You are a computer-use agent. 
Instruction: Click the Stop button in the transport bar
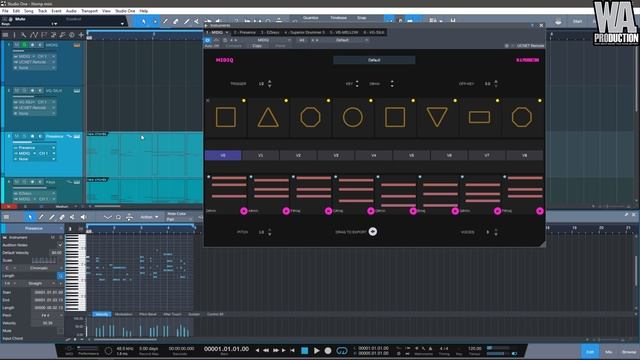[304, 350]
